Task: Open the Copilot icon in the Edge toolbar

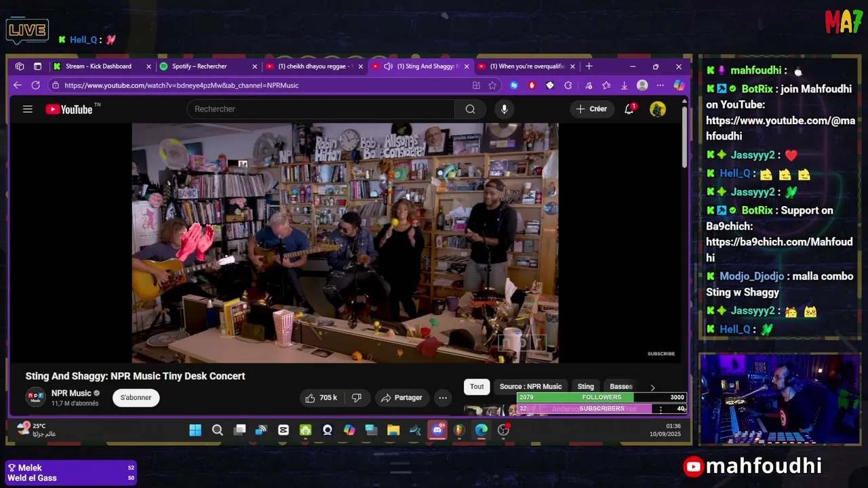Action: (x=679, y=85)
